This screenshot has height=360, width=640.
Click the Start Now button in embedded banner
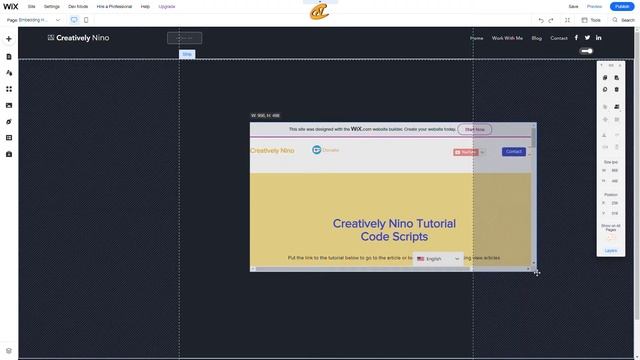pos(475,129)
